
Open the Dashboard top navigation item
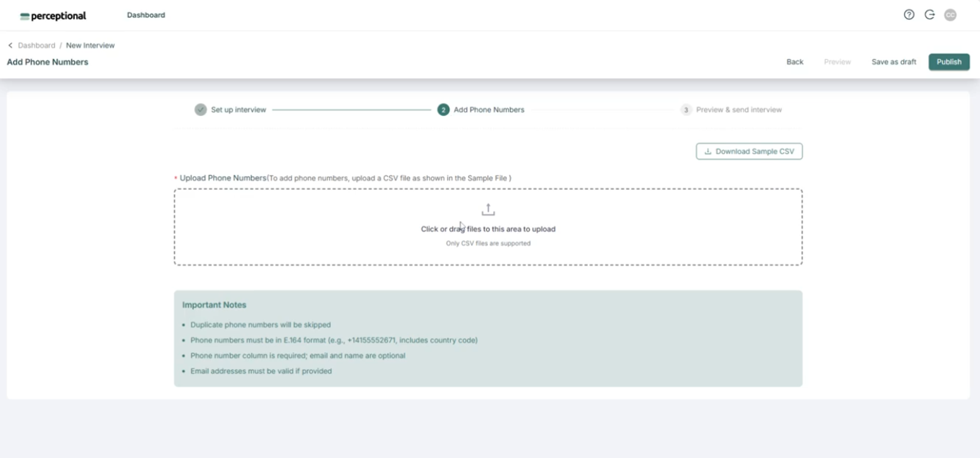(x=146, y=15)
